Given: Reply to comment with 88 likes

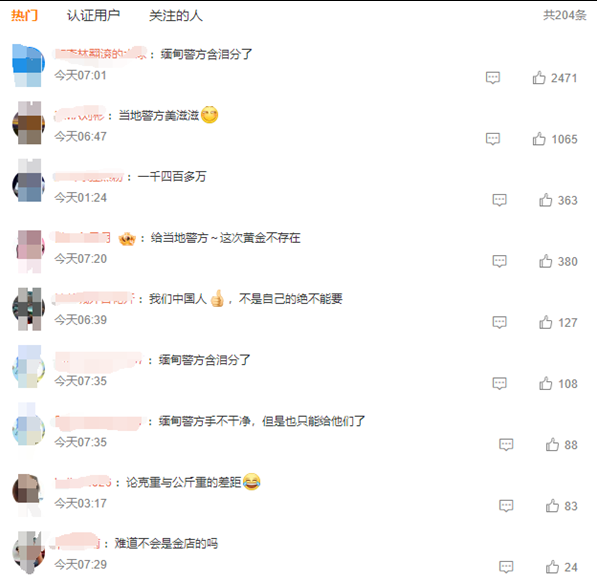Looking at the screenshot, I should pos(506,445).
